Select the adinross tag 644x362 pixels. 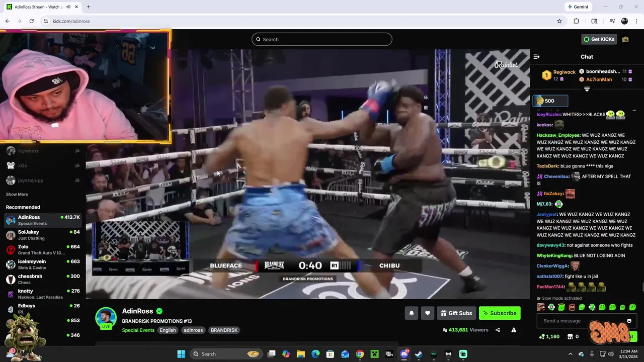pos(193,330)
